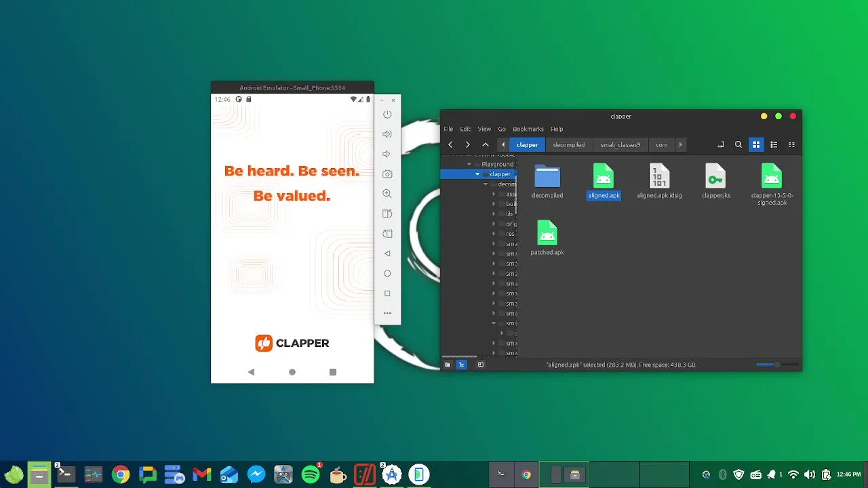Click the emulator power button
Viewport: 868px width, 488px height.
[387, 115]
